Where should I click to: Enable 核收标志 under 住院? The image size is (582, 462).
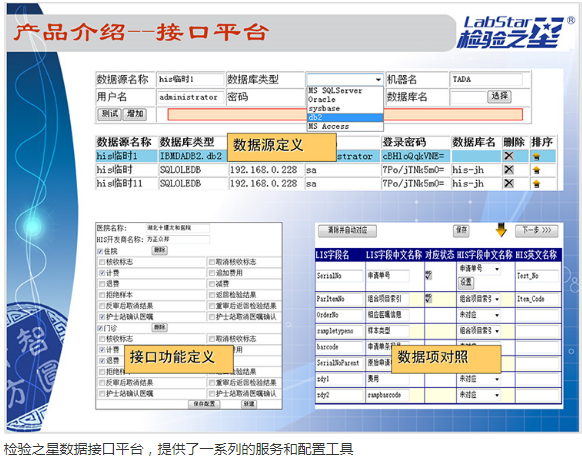point(102,262)
